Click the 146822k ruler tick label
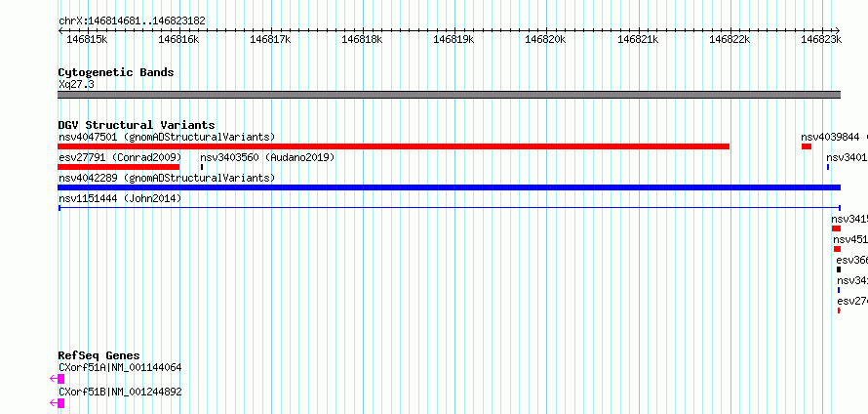 click(730, 39)
